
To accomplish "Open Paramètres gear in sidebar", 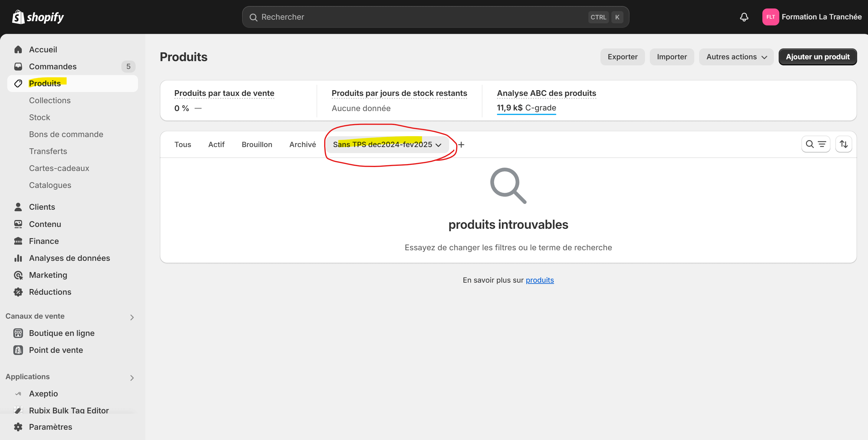I will click(x=18, y=427).
